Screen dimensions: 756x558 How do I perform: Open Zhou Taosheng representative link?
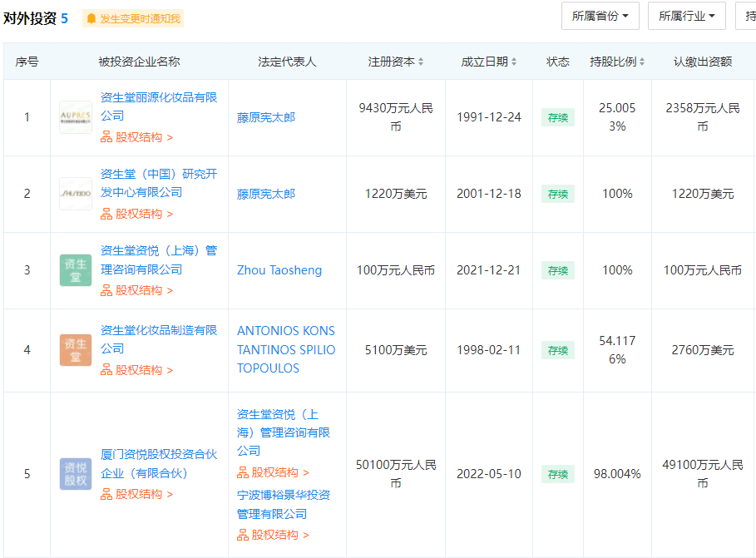279,270
